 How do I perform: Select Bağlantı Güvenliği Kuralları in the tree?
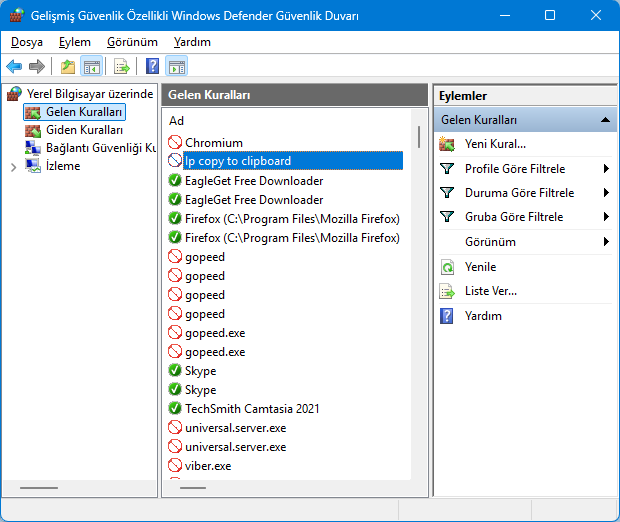tap(101, 148)
